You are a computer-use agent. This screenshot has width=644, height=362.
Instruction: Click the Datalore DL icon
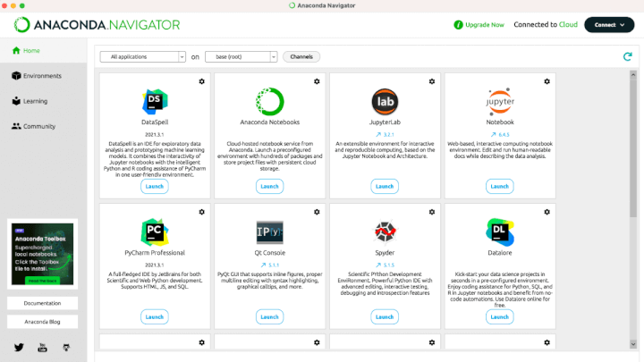(x=500, y=232)
